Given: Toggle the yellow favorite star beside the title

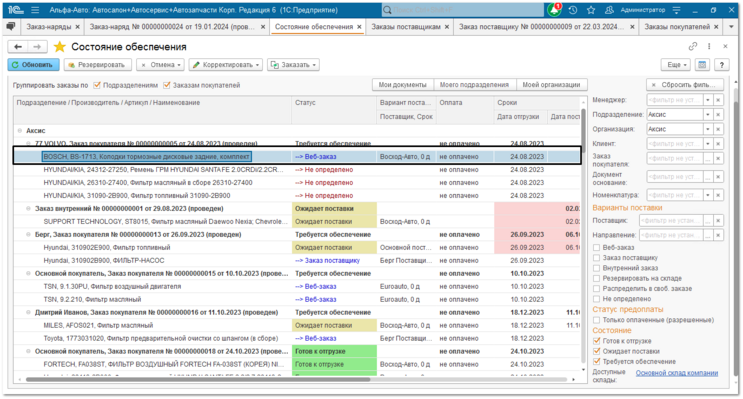Looking at the screenshot, I should (x=60, y=46).
